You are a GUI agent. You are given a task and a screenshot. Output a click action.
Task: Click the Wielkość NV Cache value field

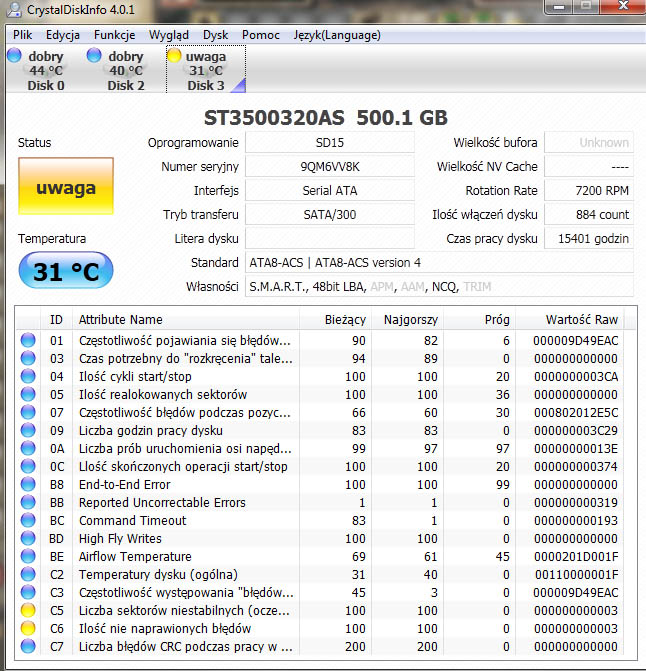[589, 166]
